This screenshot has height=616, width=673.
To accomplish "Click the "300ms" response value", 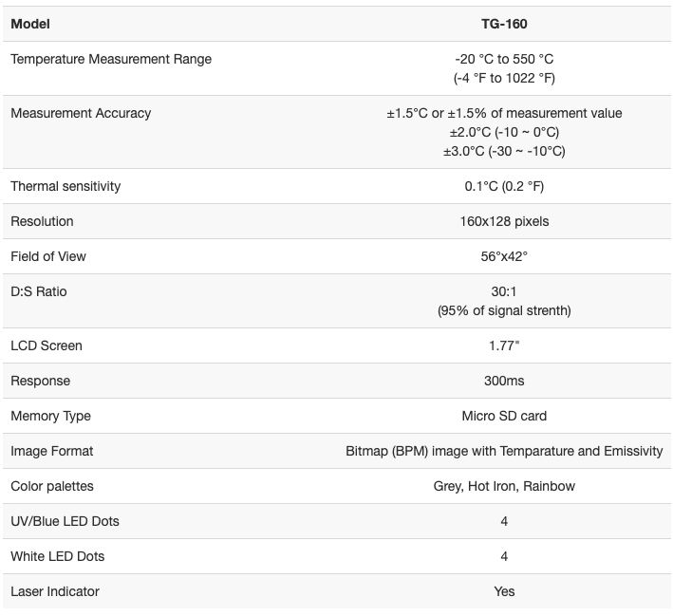I will tap(504, 381).
